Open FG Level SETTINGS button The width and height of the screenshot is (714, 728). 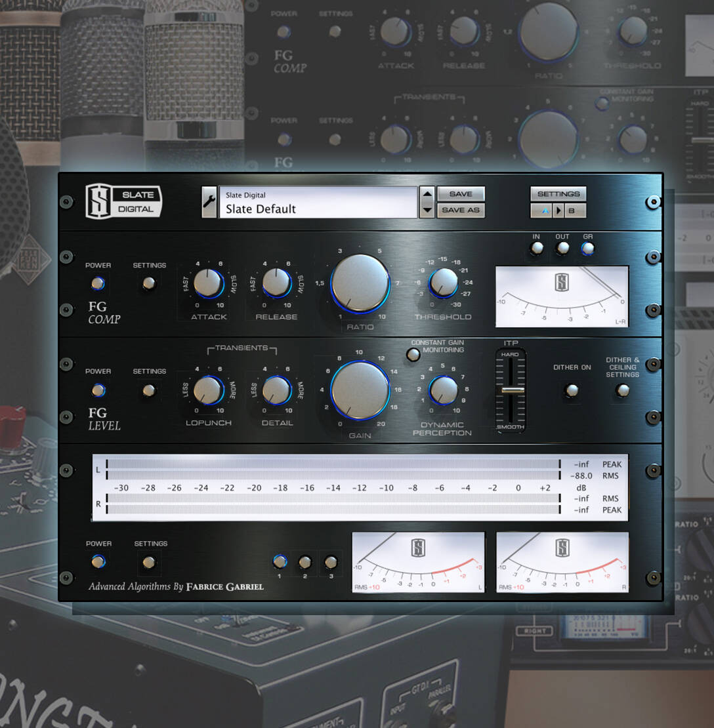(149, 390)
